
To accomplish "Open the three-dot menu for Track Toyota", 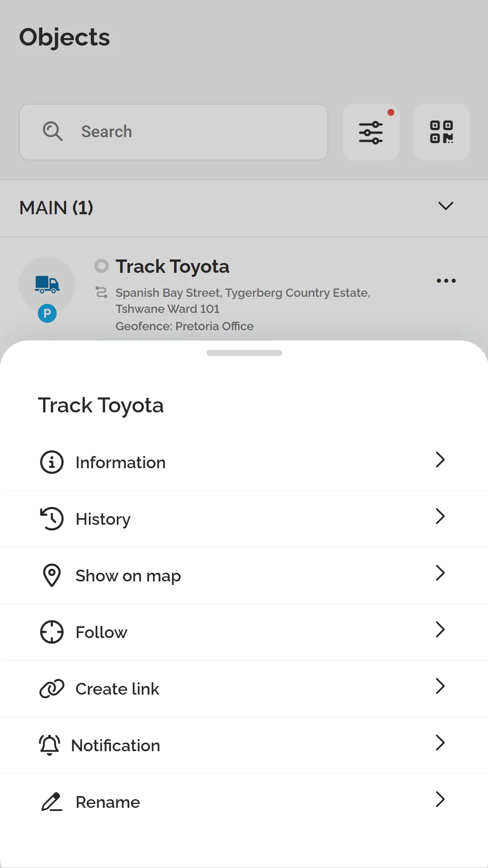I will click(446, 280).
